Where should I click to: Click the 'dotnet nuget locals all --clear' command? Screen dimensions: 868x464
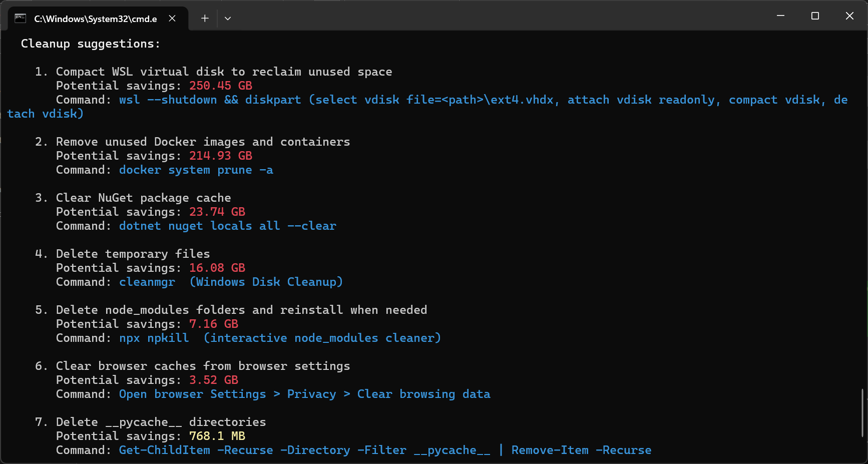tap(227, 226)
